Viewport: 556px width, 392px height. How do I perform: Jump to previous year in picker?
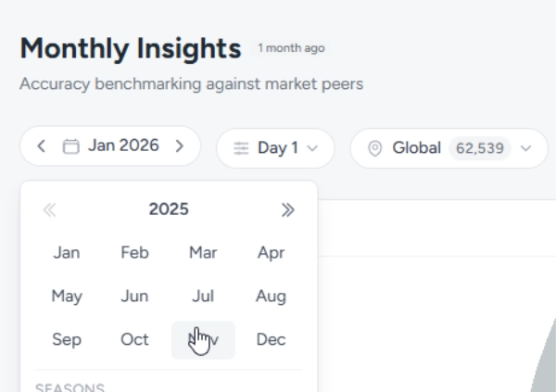49,210
